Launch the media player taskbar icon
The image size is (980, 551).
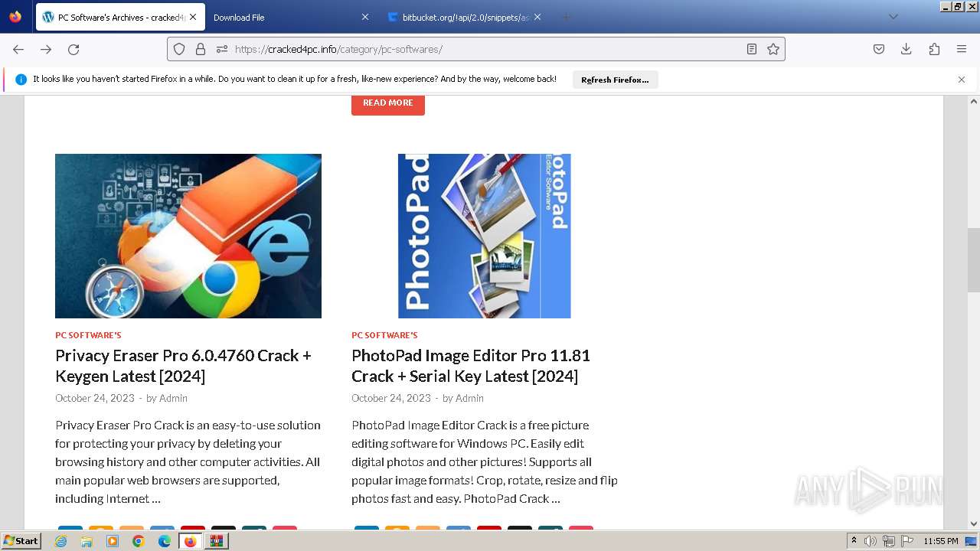point(113,541)
